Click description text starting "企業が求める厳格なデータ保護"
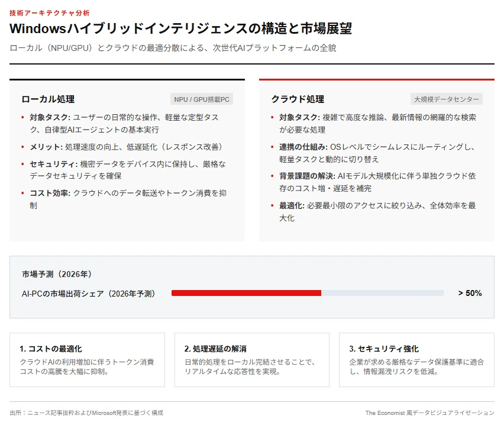Image resolution: width=504 pixels, height=425 pixels. pos(416,367)
